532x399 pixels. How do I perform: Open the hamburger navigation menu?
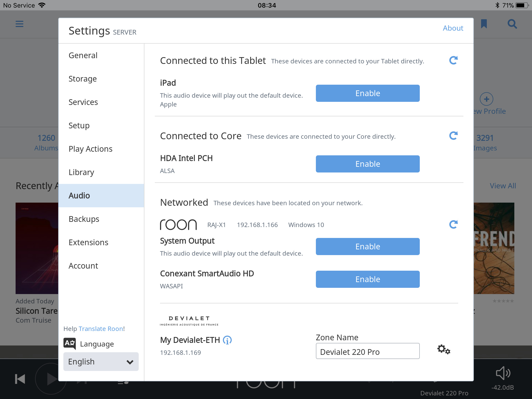pos(19,24)
